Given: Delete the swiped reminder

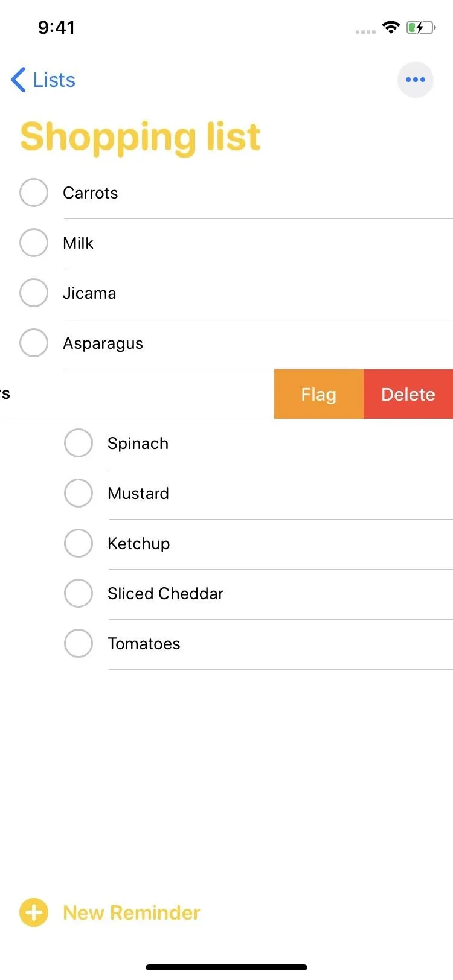Looking at the screenshot, I should 408,394.
